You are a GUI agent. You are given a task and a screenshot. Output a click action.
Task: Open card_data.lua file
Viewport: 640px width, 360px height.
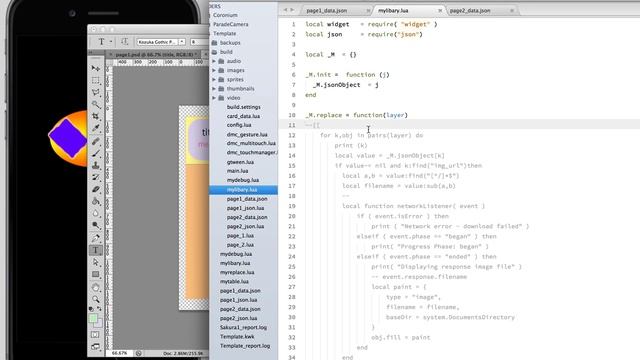(243, 116)
